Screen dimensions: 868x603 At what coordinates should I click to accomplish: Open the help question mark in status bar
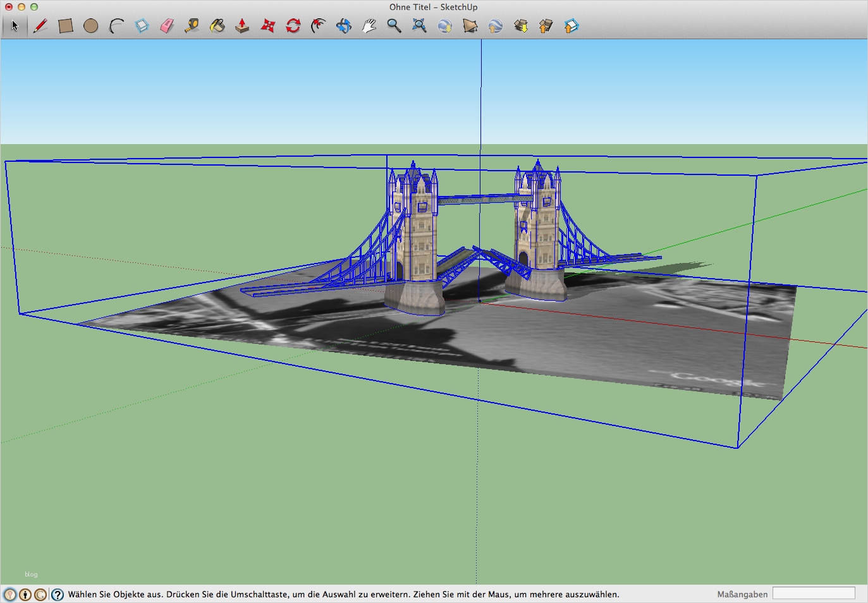(58, 595)
